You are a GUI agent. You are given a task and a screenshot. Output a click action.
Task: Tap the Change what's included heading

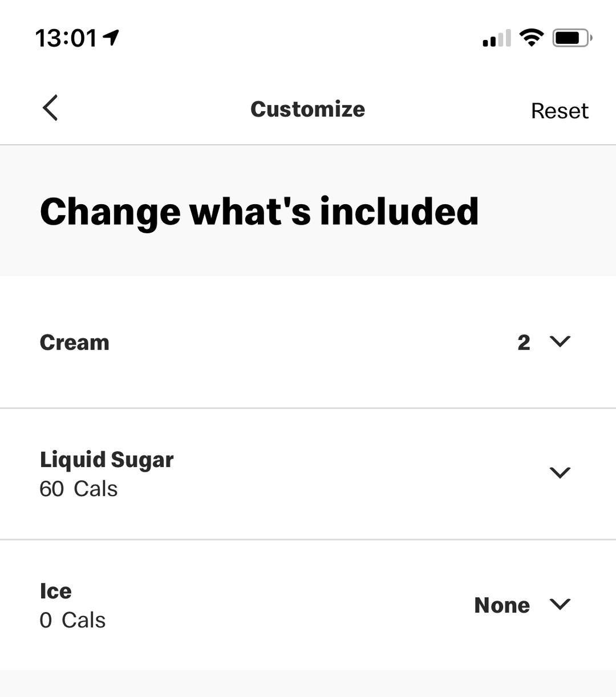point(259,212)
